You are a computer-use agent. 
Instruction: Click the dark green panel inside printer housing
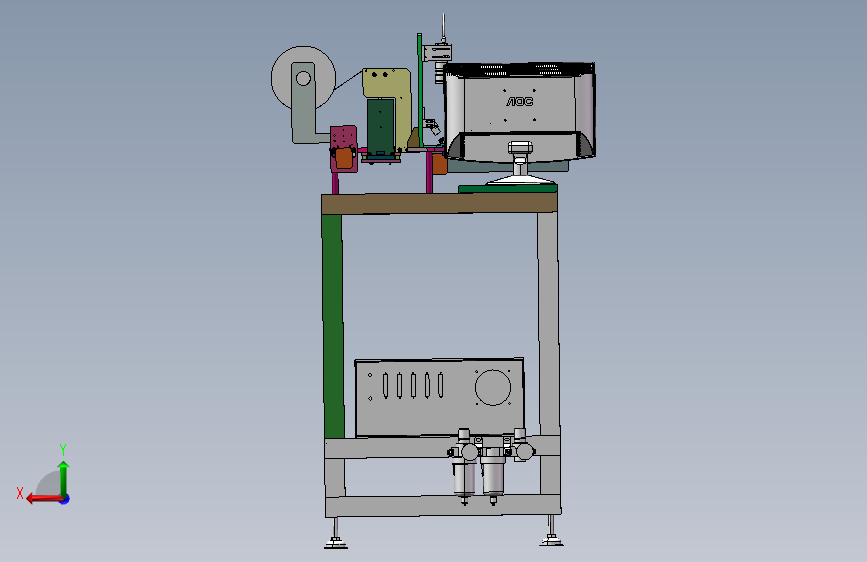pyautogui.click(x=380, y=126)
